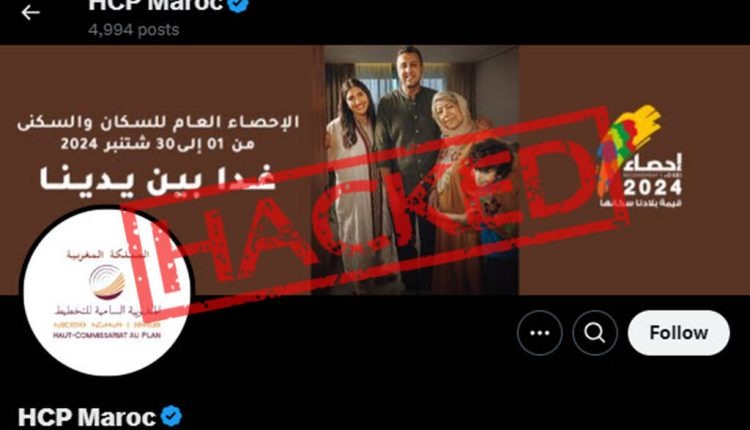Click the 4,994 posts count text
Image resolution: width=750 pixels, height=430 pixels.
pyautogui.click(x=134, y=30)
